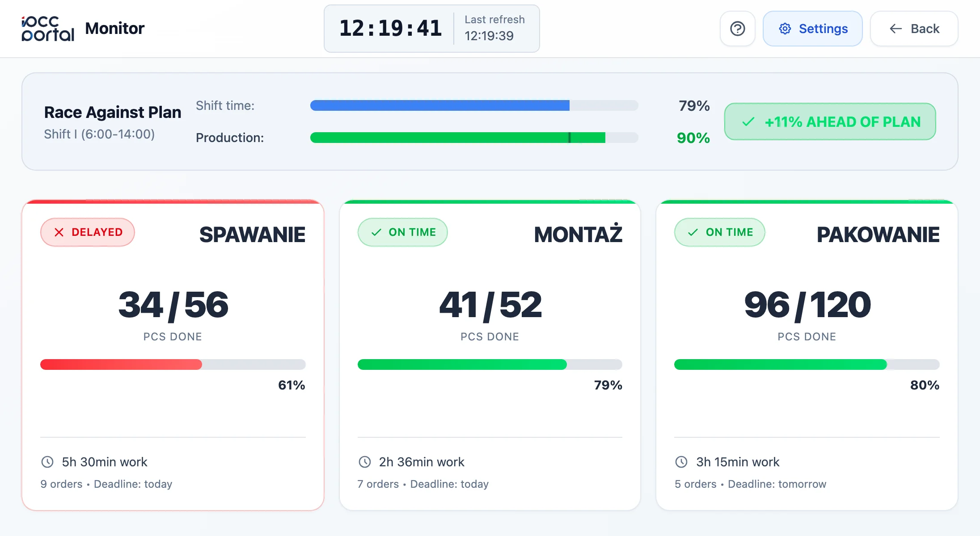This screenshot has width=980, height=536.
Task: Click the PAKOWANIE card title
Action: (x=878, y=234)
